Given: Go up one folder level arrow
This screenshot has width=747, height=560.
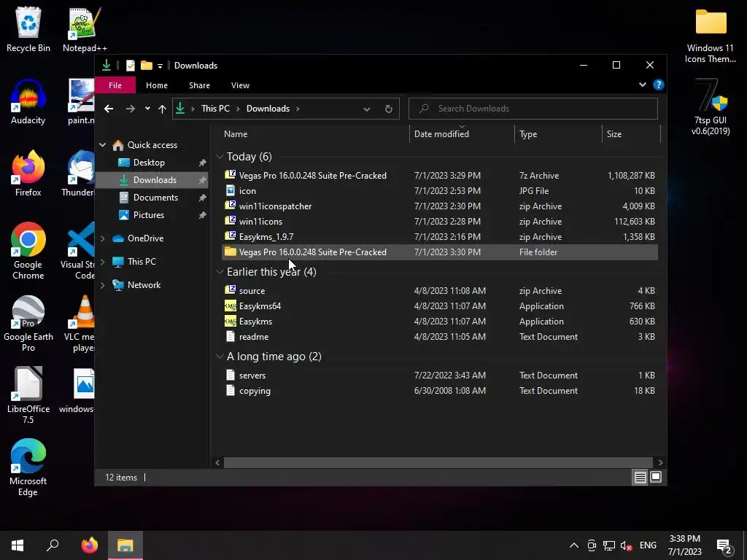Looking at the screenshot, I should 162,109.
